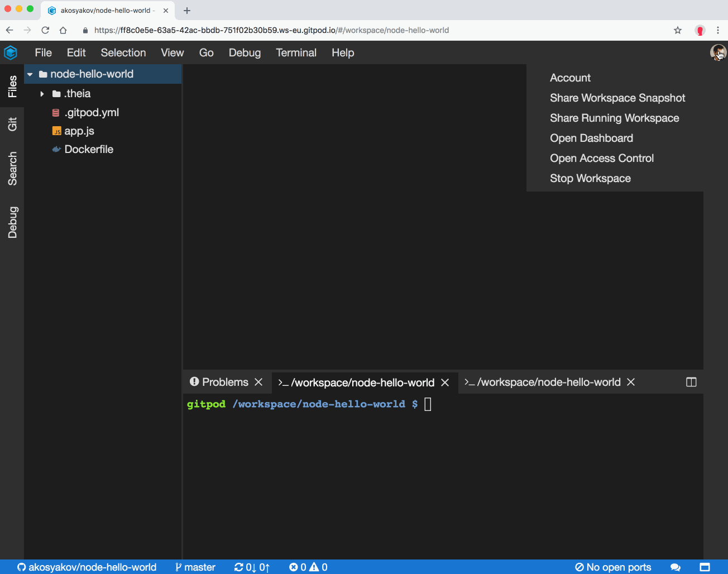Open the user avatar menu
728x574 pixels.
(x=718, y=52)
